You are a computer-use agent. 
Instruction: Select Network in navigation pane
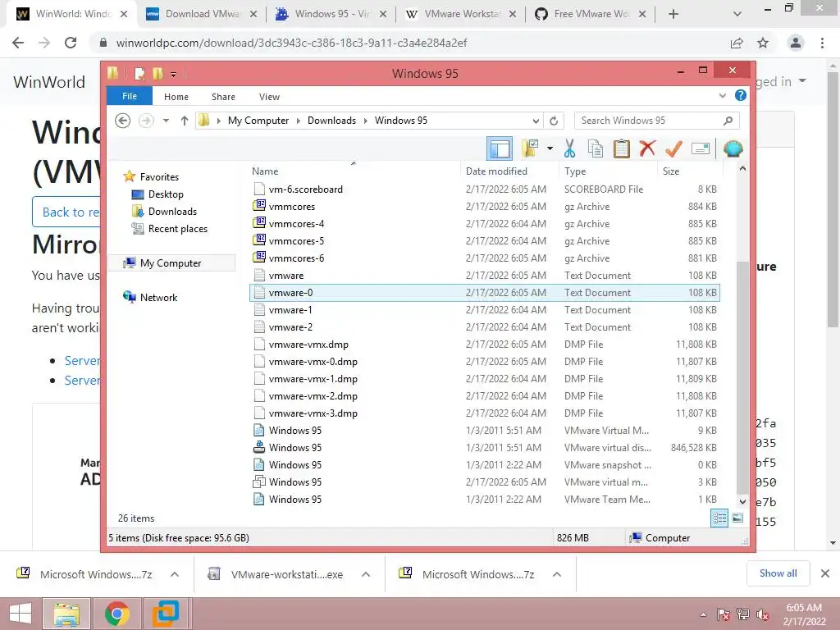(x=158, y=297)
